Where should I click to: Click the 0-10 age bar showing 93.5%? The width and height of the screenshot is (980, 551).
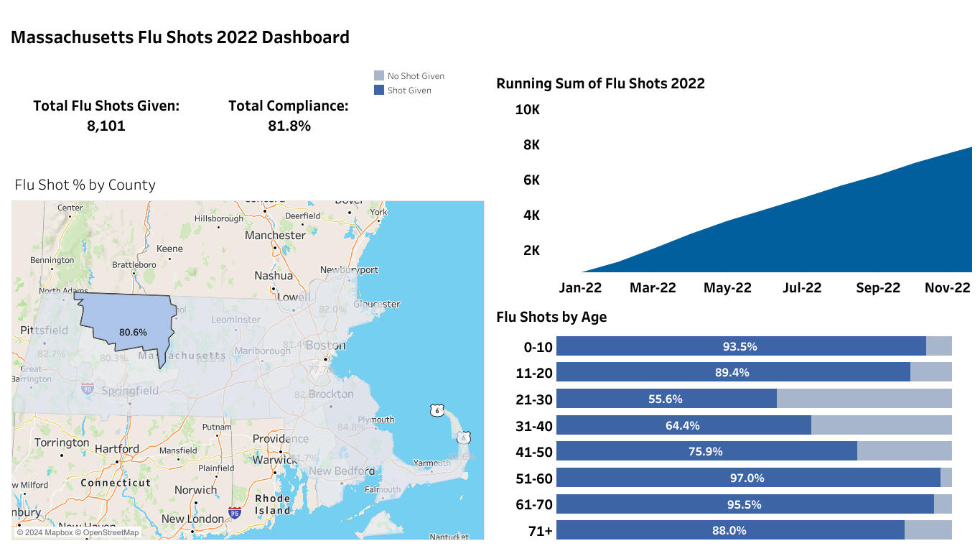[739, 346]
